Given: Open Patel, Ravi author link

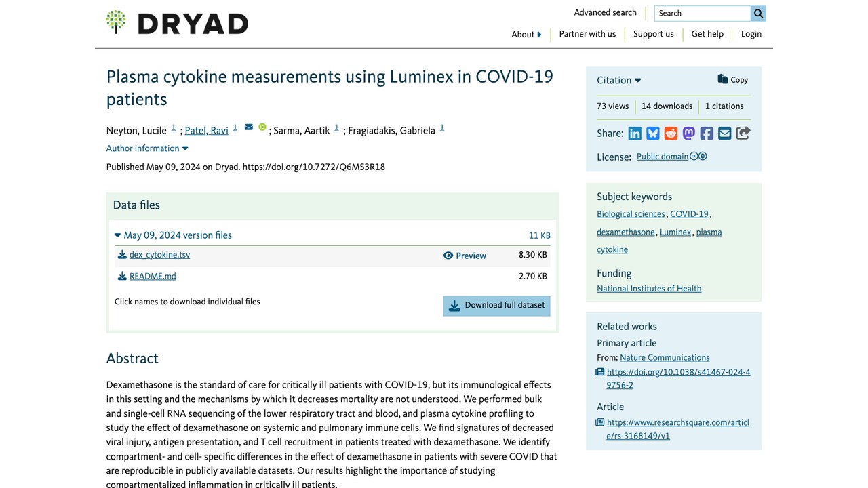Looking at the screenshot, I should 206,131.
